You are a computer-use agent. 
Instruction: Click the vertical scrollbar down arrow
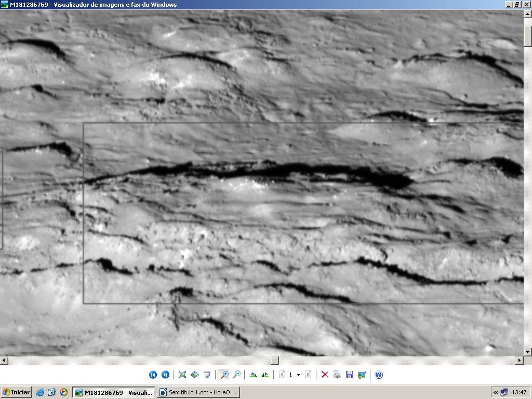click(x=528, y=352)
